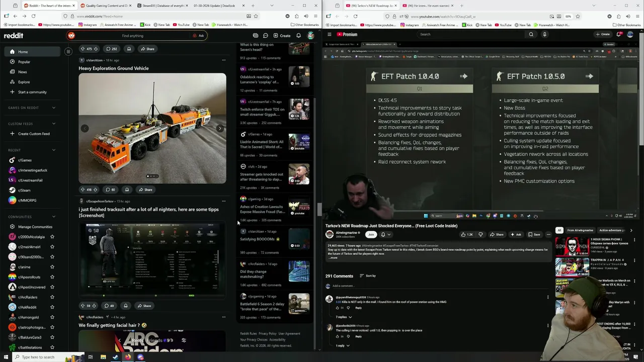Viewport: 644px width, 362px height.
Task: Collapse COMMUNITIES section in sidebar
Action: [x=54, y=217]
